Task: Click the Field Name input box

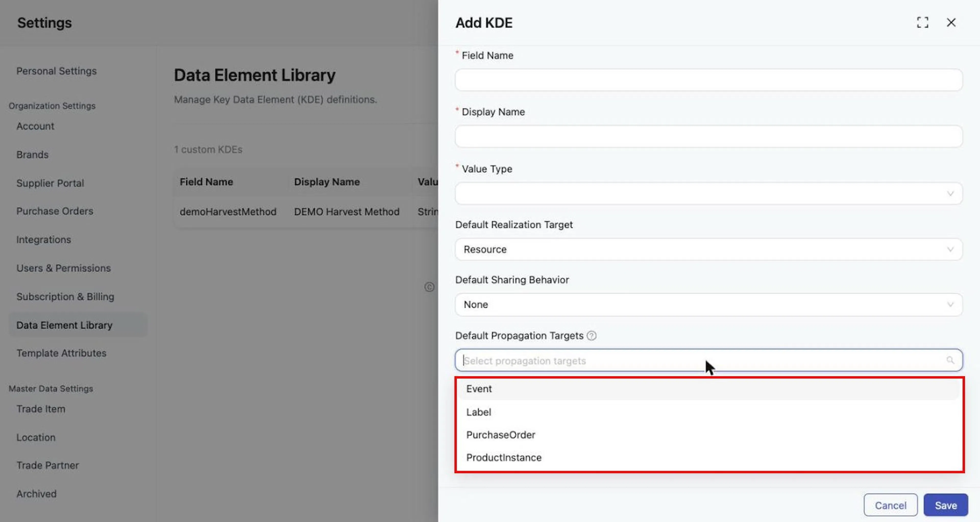Action: 708,80
